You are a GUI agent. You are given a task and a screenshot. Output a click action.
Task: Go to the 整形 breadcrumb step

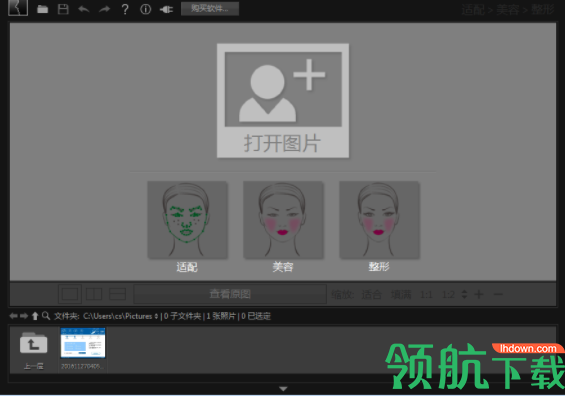[x=543, y=10]
